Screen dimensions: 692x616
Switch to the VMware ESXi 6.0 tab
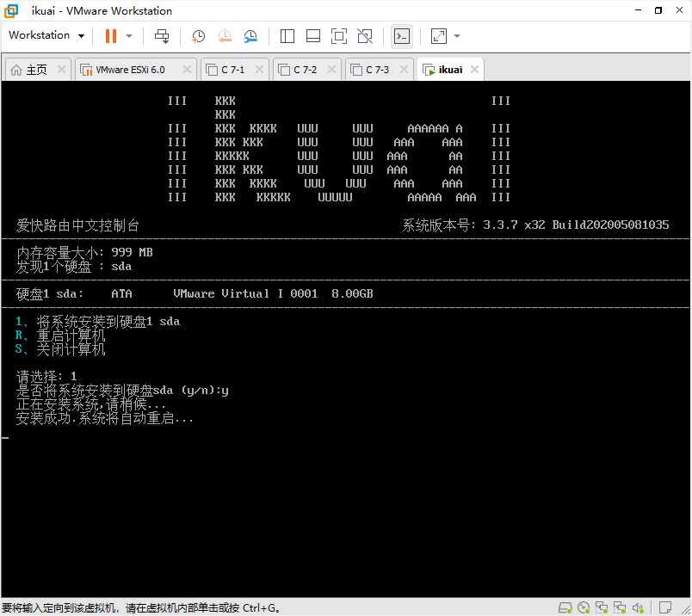[x=130, y=70]
